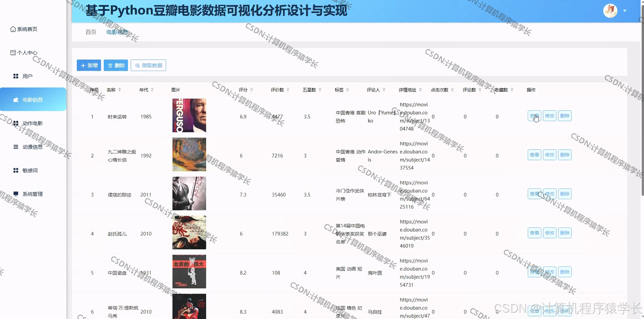Click 查看 for 赵氏孤儿

coord(535,233)
